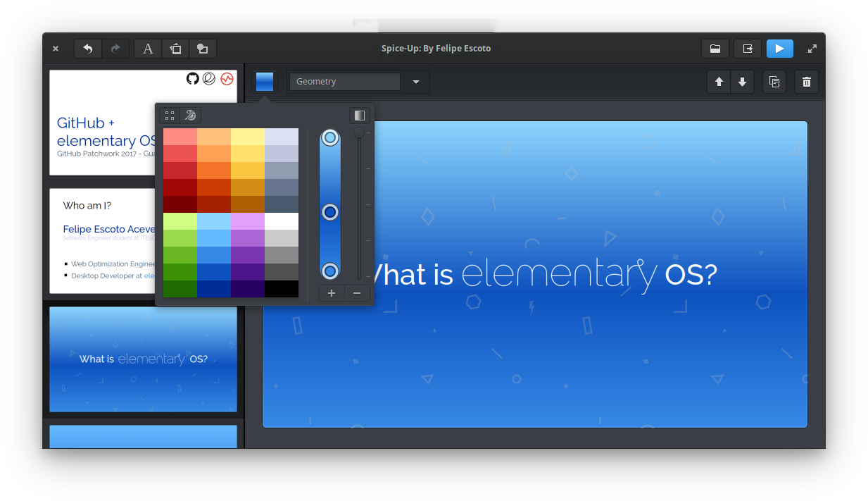Pick the darkest maroon red swatch
The width and height of the screenshot is (868, 501).
click(x=180, y=204)
